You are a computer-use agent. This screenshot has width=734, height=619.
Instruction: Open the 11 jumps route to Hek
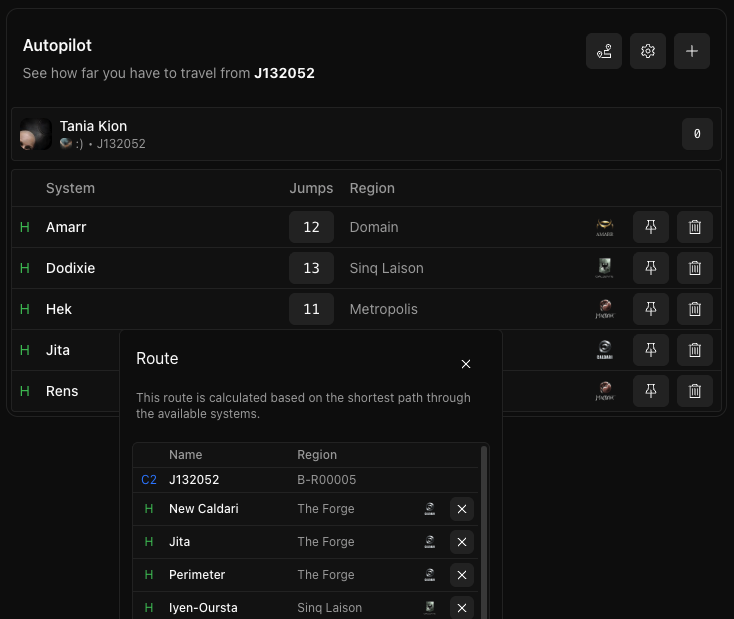(311, 309)
